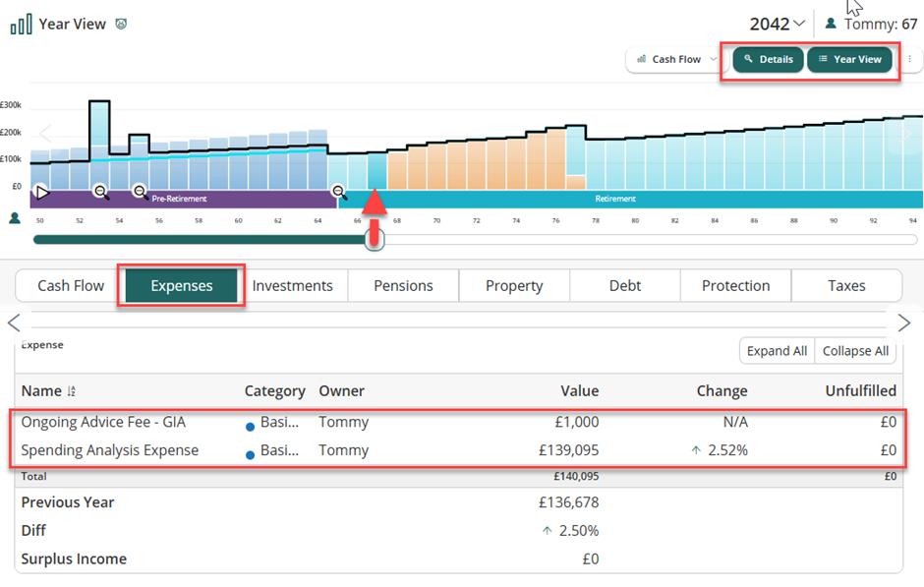Open the 2042 year dropdown
This screenshot has width=924, height=587.
(778, 24)
